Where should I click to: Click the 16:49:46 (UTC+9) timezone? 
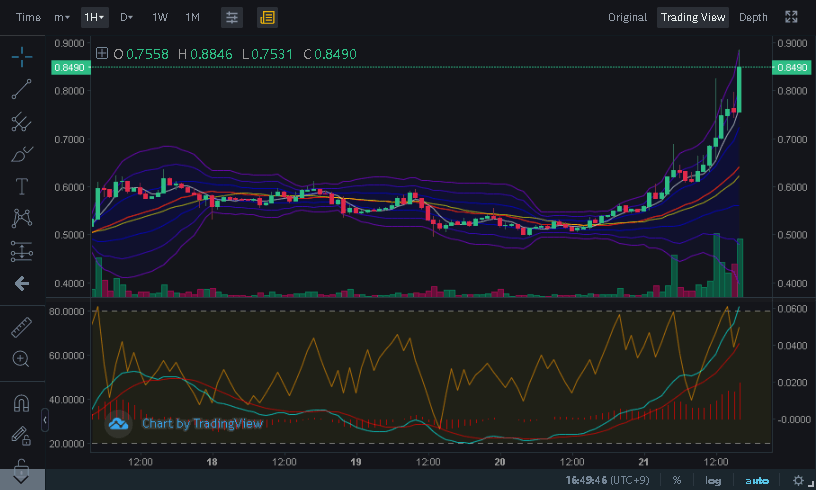pyautogui.click(x=607, y=480)
